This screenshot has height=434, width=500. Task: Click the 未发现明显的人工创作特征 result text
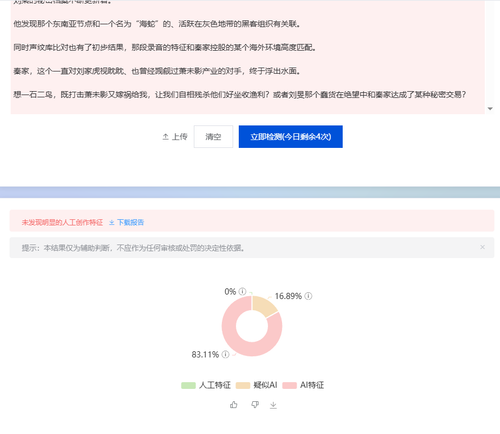coord(62,222)
